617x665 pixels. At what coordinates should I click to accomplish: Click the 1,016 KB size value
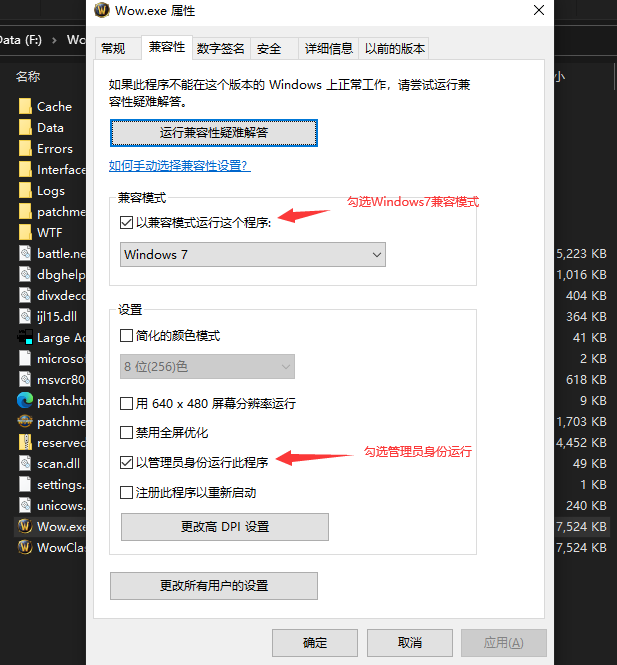click(581, 274)
